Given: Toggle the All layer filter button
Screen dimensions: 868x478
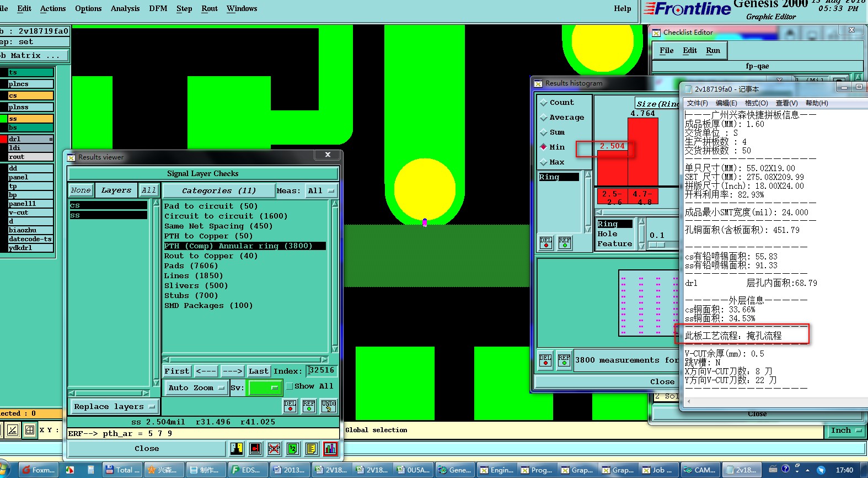Looking at the screenshot, I should pyautogui.click(x=148, y=190).
